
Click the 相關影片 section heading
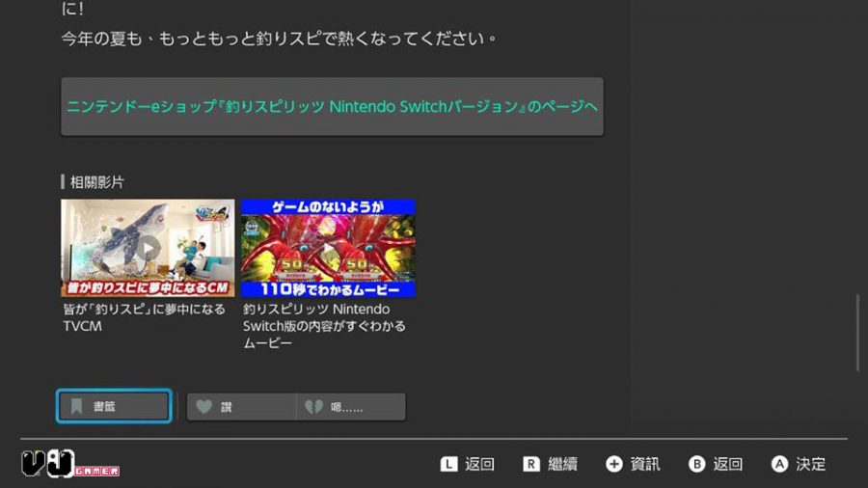pos(96,182)
